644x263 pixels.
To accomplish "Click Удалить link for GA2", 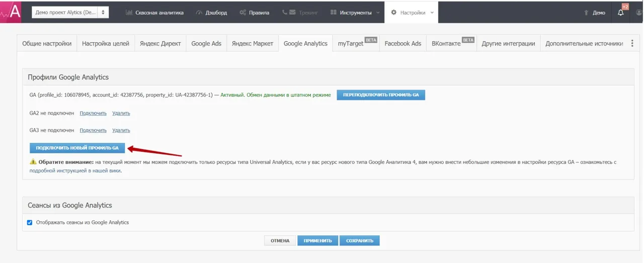I will pos(121,113).
